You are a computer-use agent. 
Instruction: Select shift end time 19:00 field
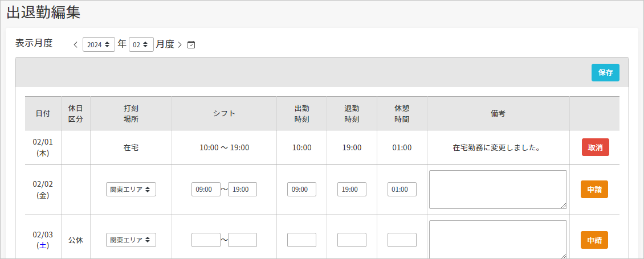coord(242,189)
